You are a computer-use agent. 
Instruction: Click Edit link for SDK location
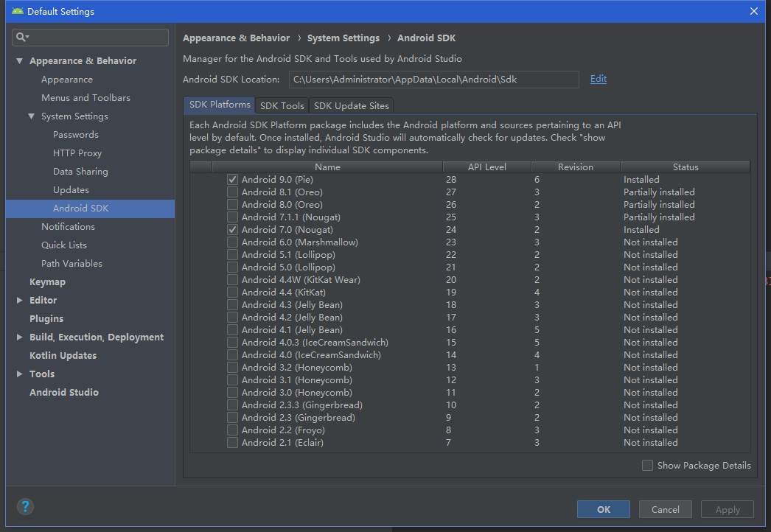[599, 79]
